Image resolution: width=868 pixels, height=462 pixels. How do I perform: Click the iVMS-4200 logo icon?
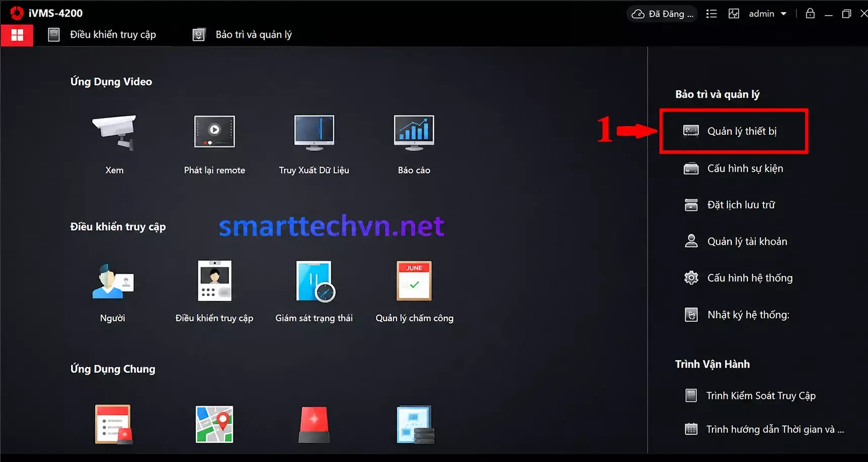(x=17, y=13)
